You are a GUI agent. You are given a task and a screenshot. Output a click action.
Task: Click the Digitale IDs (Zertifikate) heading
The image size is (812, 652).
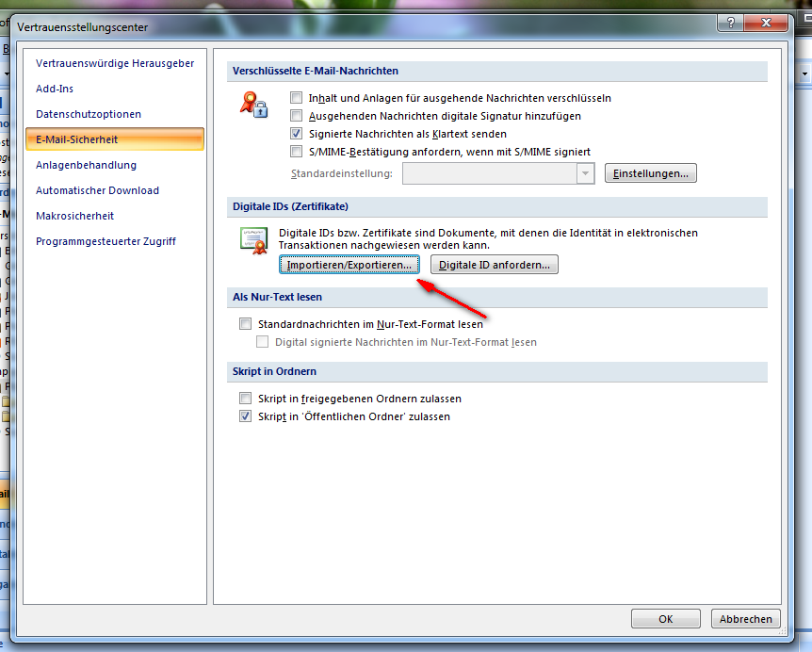pos(290,206)
